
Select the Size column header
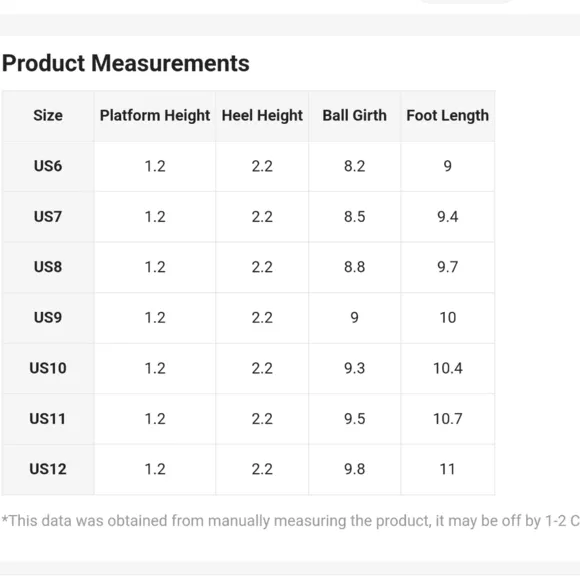point(48,115)
